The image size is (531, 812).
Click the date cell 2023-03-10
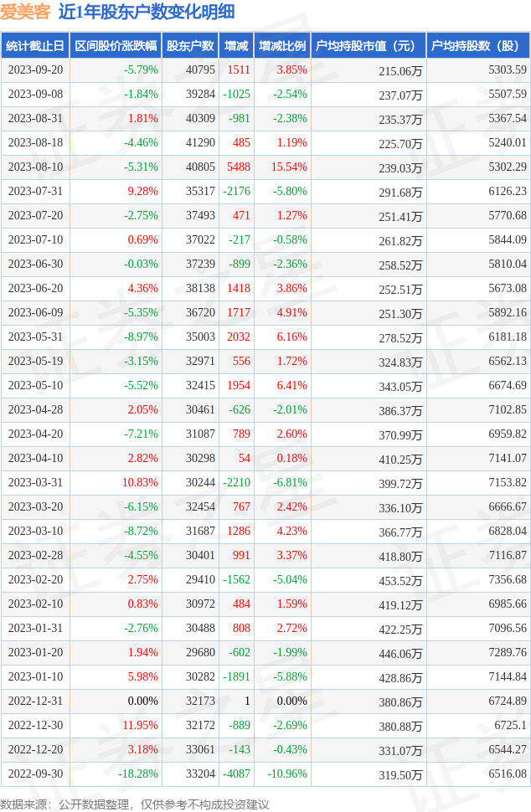click(35, 531)
